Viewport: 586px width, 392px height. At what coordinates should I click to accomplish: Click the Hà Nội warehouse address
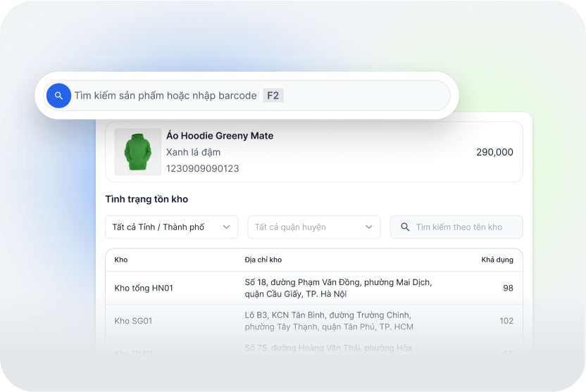338,288
